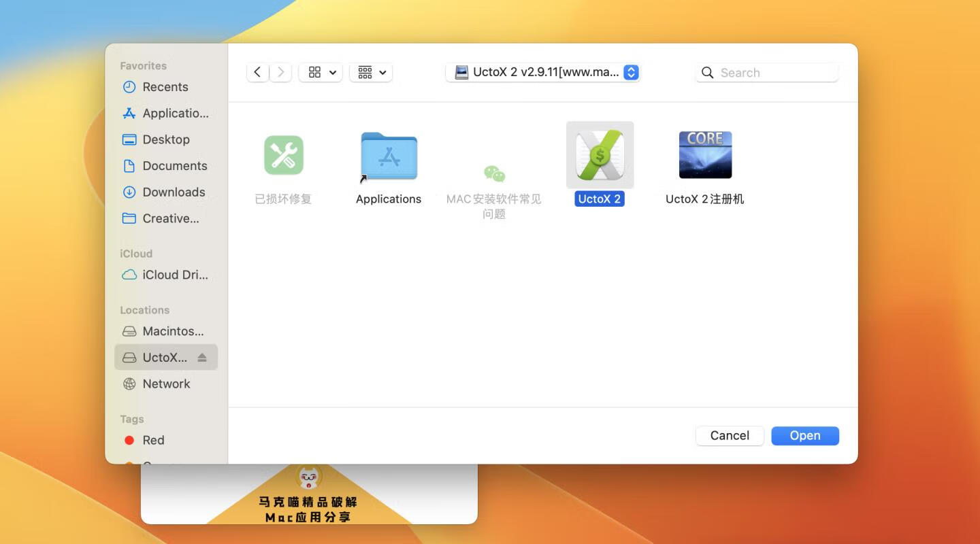Select the UctoX 2注册机 CORE icon
Viewport: 980px width, 544px height.
tap(705, 155)
